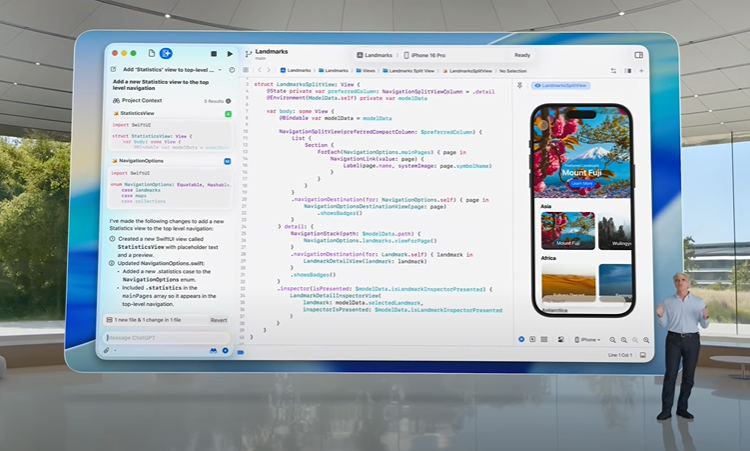
Task: Click the Line 1 Col 1 status
Action: [x=620, y=355]
